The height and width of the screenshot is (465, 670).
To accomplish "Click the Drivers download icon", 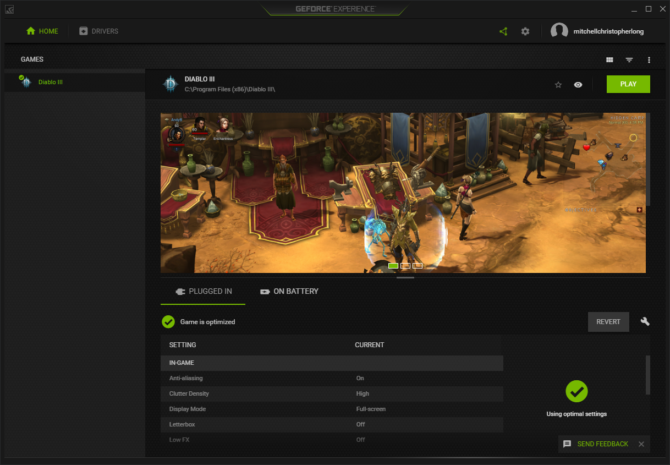I will click(83, 31).
